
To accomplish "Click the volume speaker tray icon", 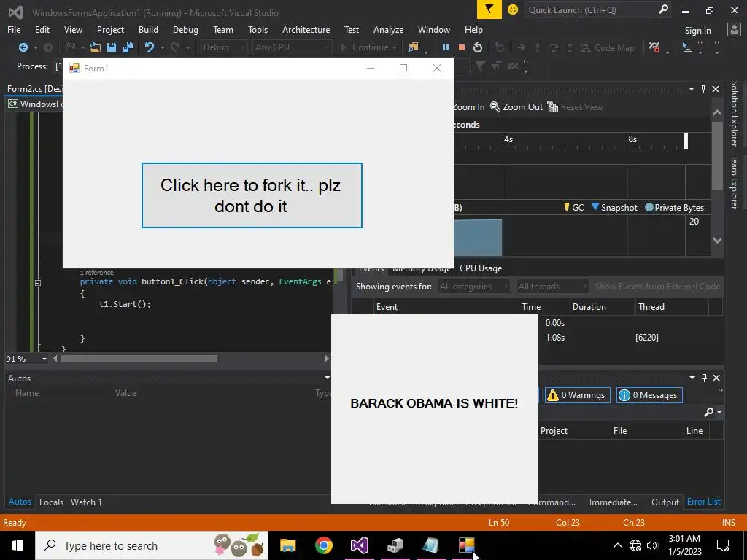I will pos(652,545).
